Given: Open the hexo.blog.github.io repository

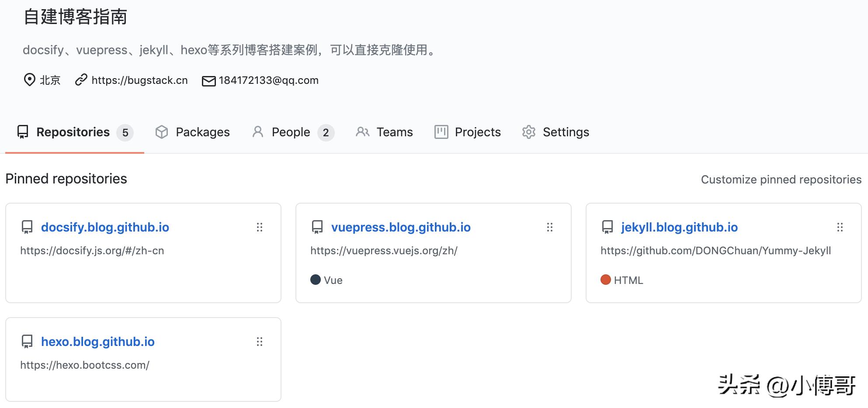Looking at the screenshot, I should 98,342.
